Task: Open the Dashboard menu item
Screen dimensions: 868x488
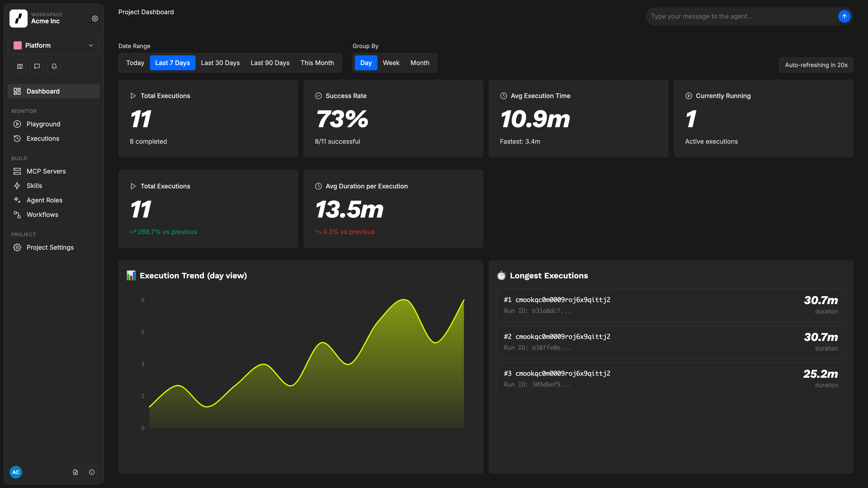Action: [x=54, y=91]
